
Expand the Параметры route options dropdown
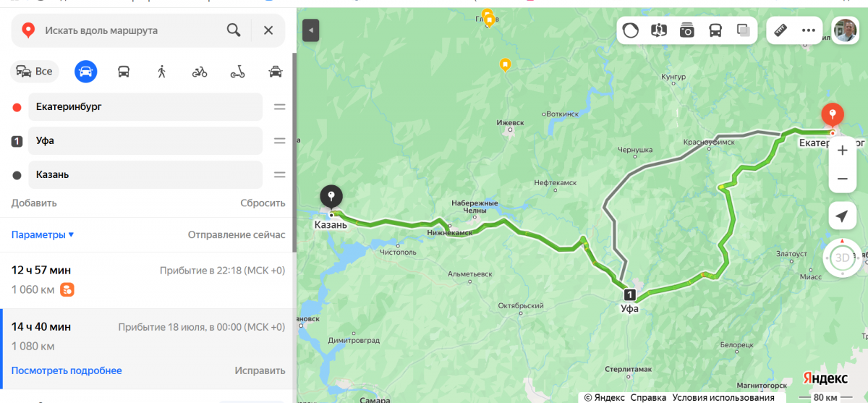43,234
